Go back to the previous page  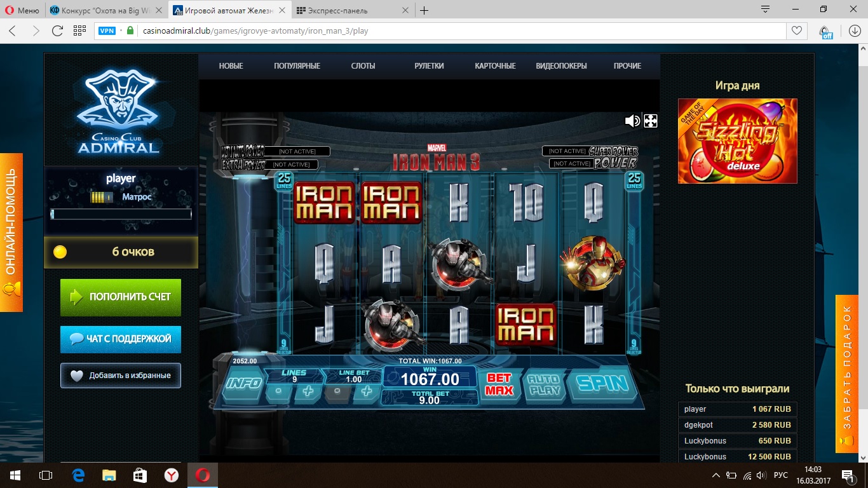13,30
